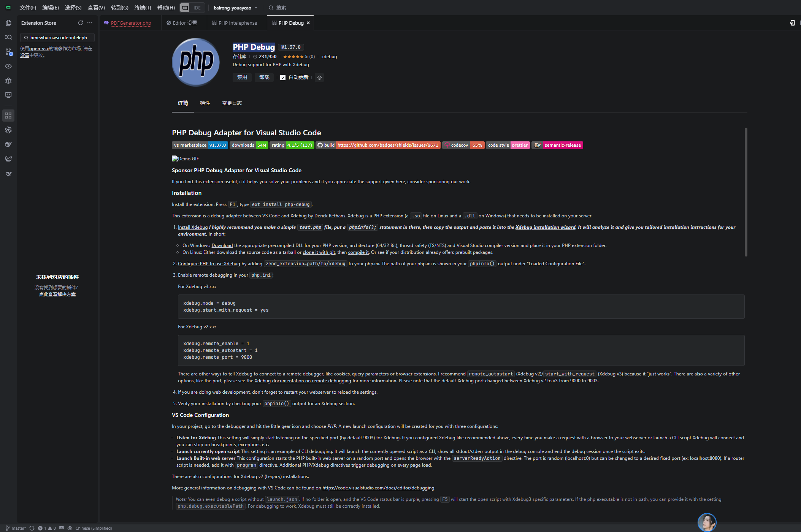This screenshot has width=801, height=532.
Task: Toggle the IDE switch in the title bar
Action: click(x=192, y=7)
